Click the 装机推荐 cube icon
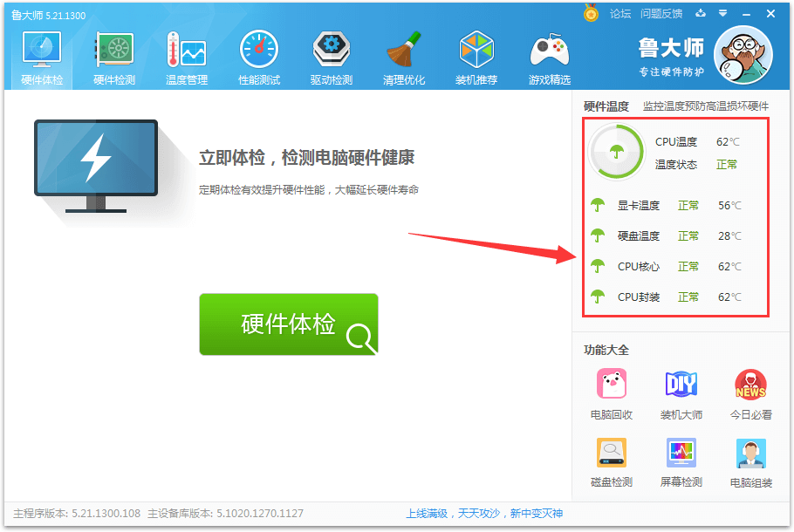The width and height of the screenshot is (794, 532). click(x=476, y=58)
